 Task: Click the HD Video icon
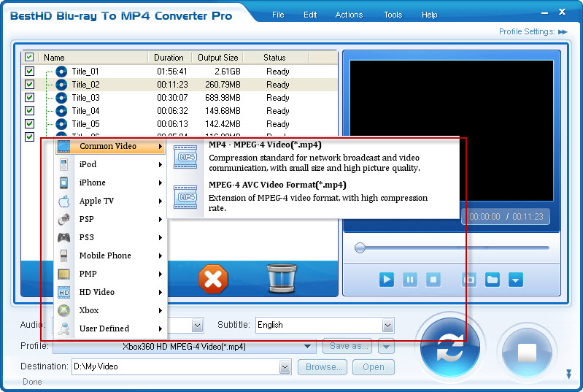click(x=64, y=292)
